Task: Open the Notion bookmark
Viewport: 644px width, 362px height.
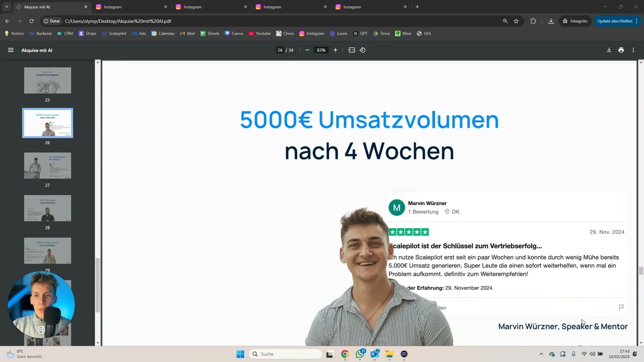Action: click(14, 34)
